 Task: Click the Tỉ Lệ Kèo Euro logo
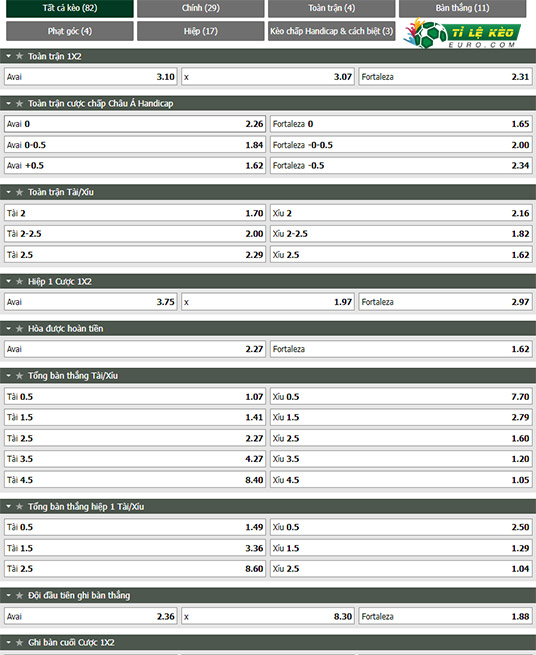click(462, 33)
